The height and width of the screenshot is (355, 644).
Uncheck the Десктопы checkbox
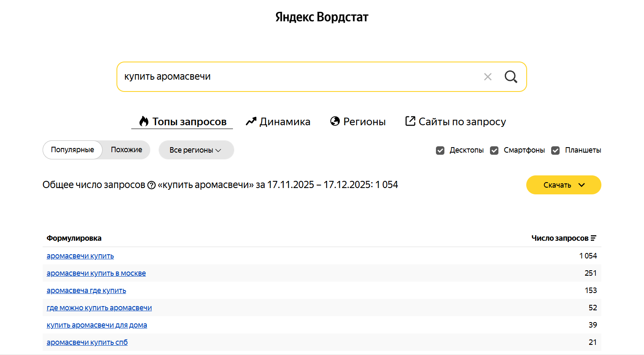pyautogui.click(x=440, y=151)
